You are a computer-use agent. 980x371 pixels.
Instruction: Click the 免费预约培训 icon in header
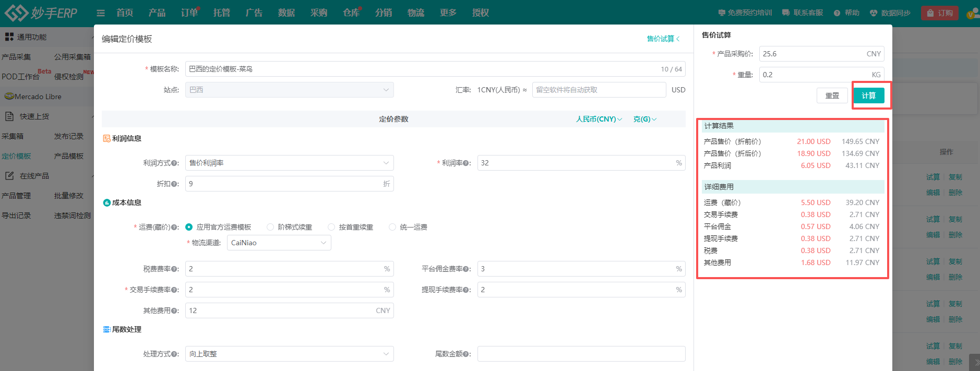[722, 13]
